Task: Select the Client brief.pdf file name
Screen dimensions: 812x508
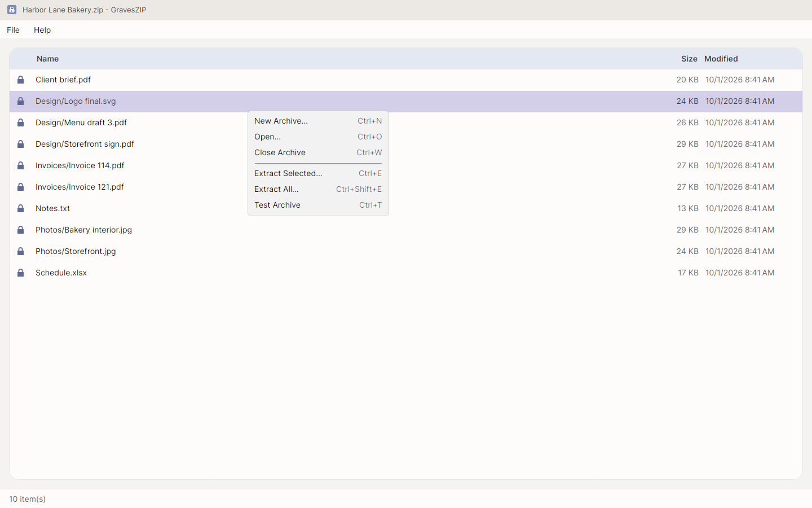Action: click(x=63, y=80)
